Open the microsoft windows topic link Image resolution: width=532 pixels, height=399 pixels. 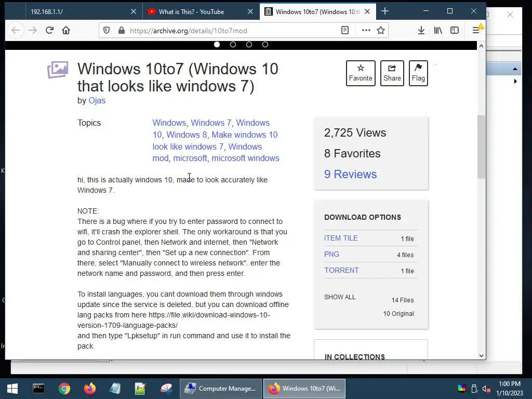coord(245,158)
